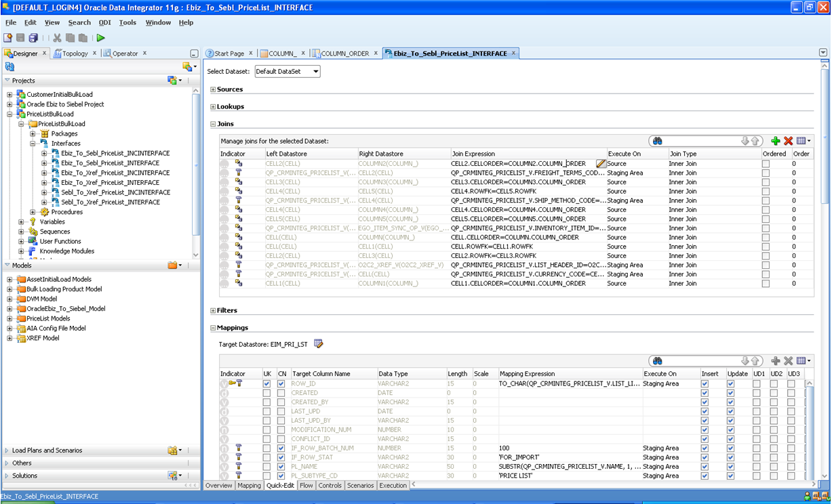Click the Joins find-previous up arrow
This screenshot has height=504, width=832.
tap(755, 141)
